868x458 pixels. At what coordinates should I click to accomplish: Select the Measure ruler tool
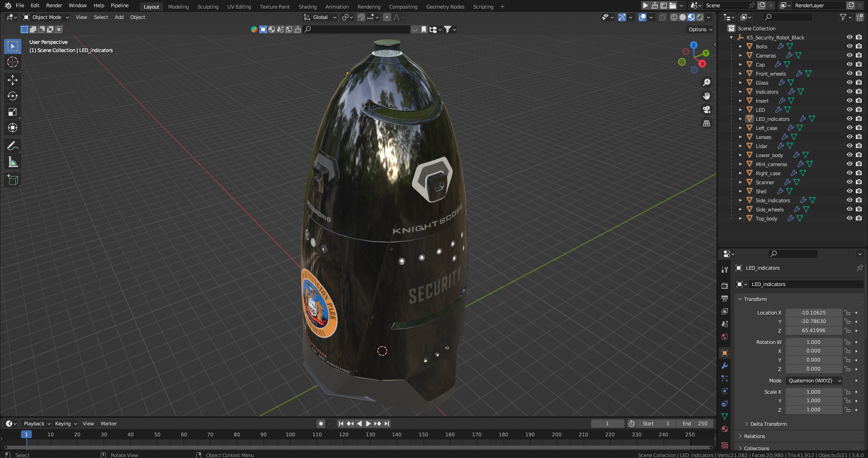click(13, 162)
